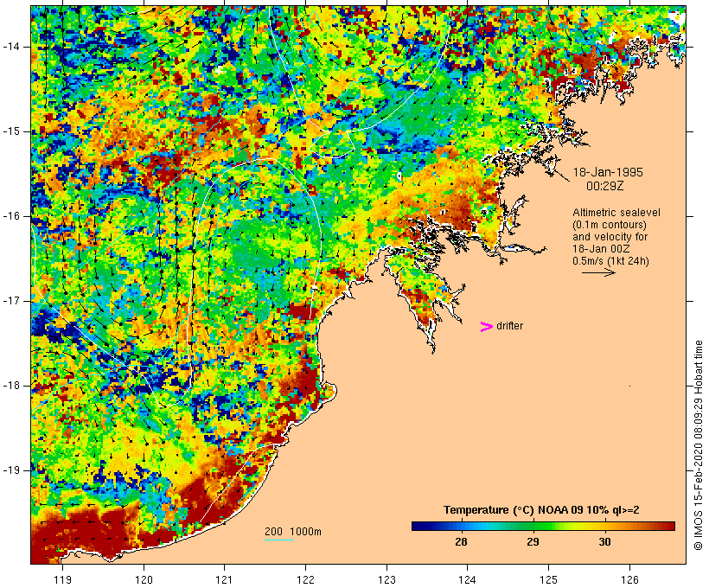
Task: Click the 121 longitude axis label
Action: (x=224, y=579)
